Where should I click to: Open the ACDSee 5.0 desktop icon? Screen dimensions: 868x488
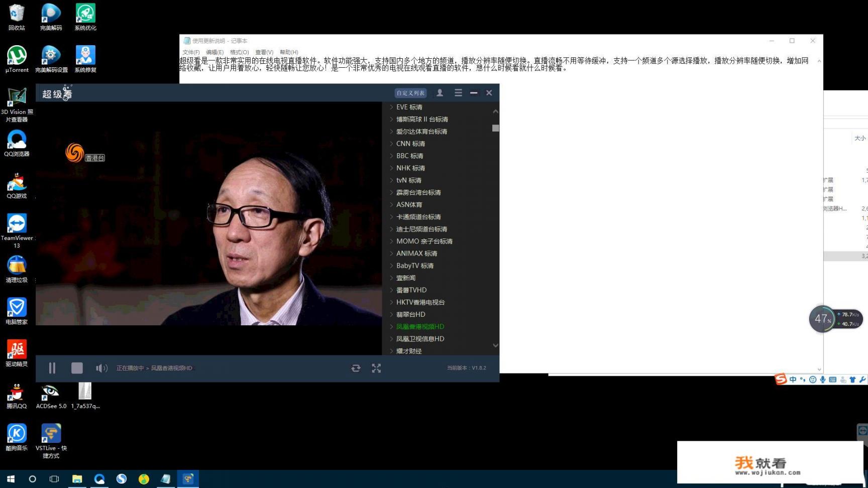point(51,396)
